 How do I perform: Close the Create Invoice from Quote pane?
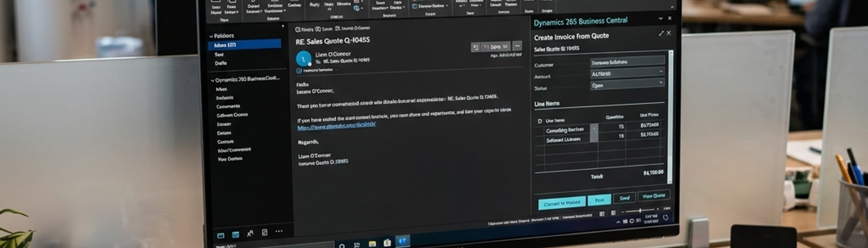point(669,33)
